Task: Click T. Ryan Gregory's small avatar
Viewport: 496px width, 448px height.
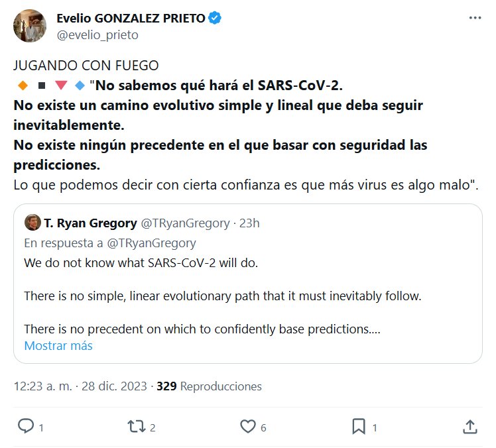Action: click(32, 223)
